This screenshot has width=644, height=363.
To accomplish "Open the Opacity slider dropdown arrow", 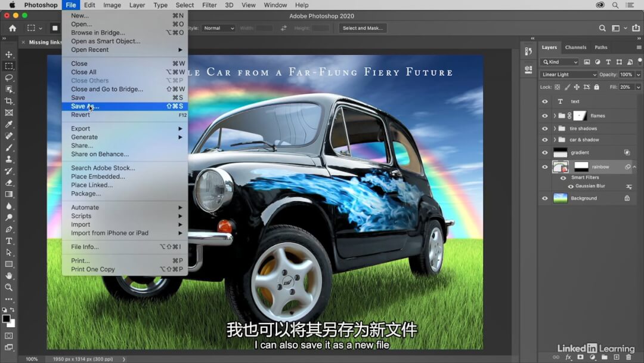I will 638,75.
